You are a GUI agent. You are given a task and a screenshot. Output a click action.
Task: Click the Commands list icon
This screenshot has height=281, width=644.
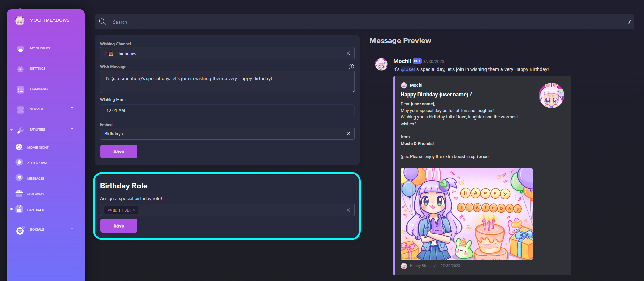click(x=20, y=89)
